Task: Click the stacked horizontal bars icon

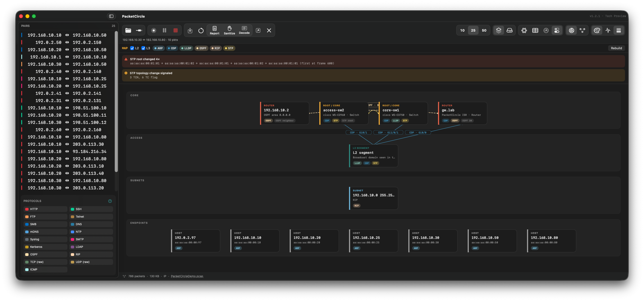Action: pyautogui.click(x=619, y=30)
